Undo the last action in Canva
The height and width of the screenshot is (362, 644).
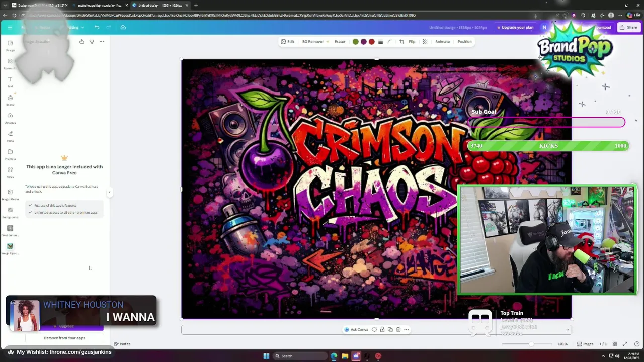pyautogui.click(x=97, y=27)
